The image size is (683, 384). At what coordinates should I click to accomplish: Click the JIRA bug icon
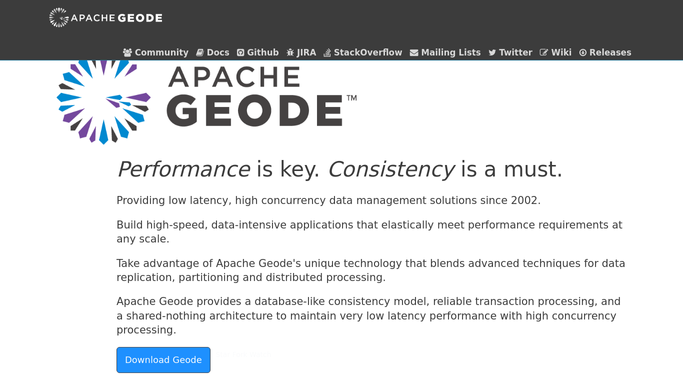(x=290, y=53)
